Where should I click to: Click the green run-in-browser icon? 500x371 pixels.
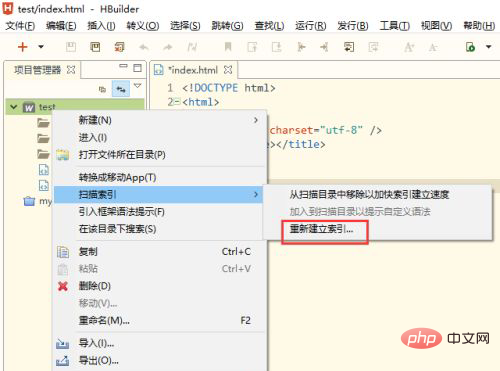470,47
